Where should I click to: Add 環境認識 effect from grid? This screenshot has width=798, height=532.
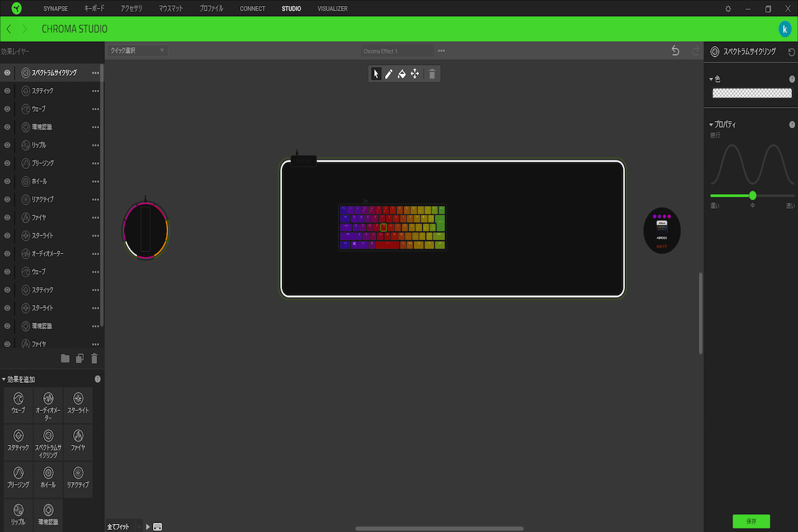(48, 515)
